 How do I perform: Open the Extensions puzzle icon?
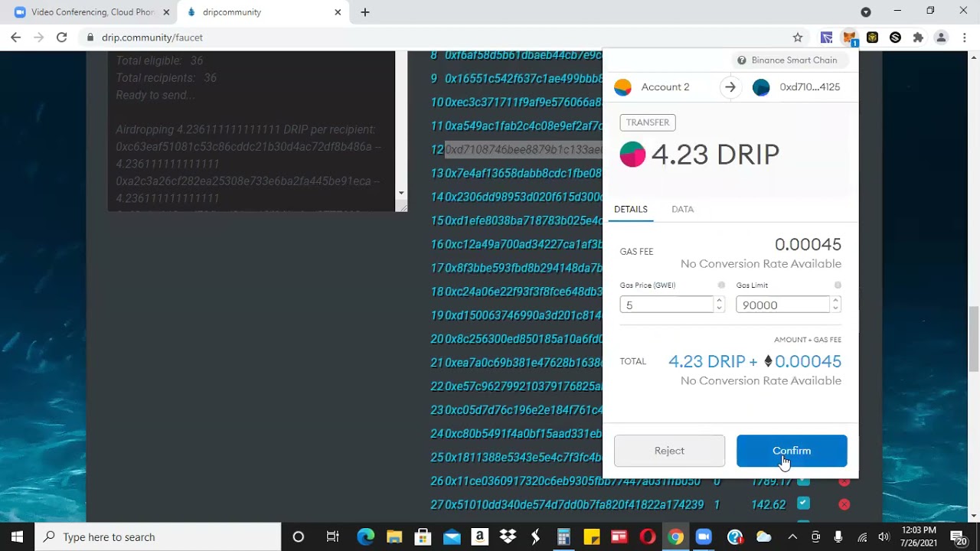point(918,37)
